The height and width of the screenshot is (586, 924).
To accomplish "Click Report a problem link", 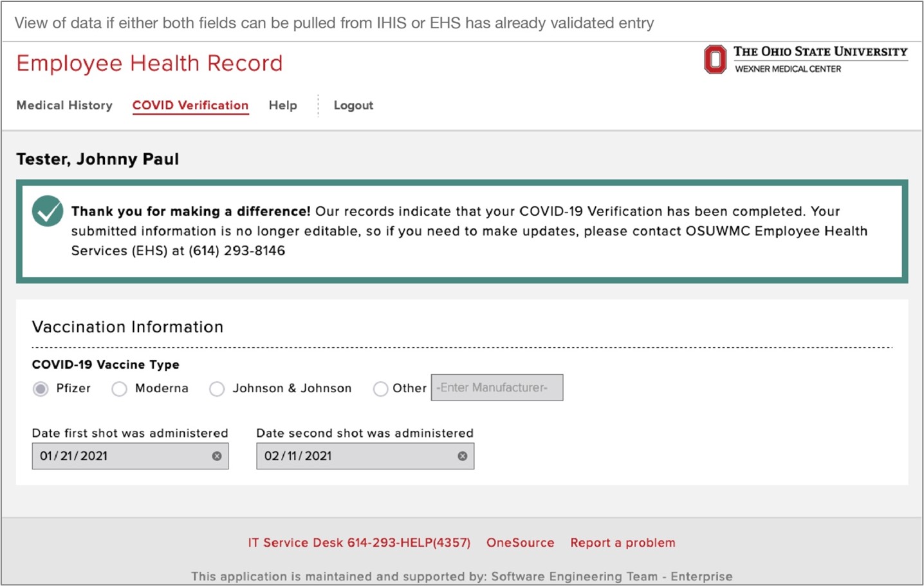I will [622, 543].
